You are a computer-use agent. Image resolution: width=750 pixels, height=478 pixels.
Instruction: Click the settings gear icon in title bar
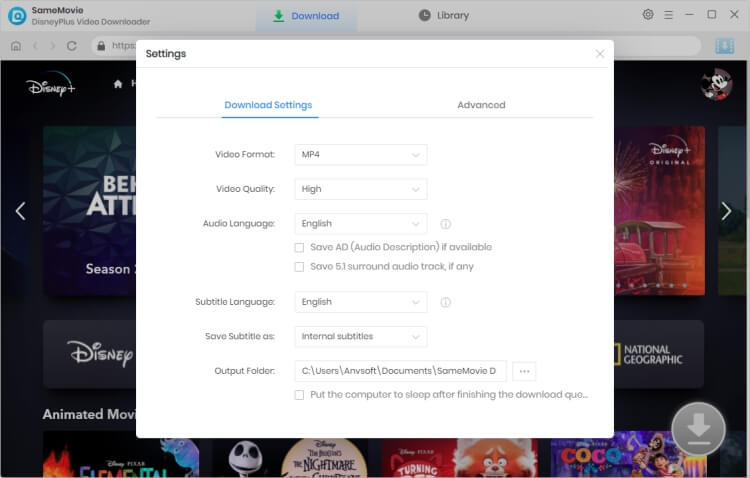(648, 15)
